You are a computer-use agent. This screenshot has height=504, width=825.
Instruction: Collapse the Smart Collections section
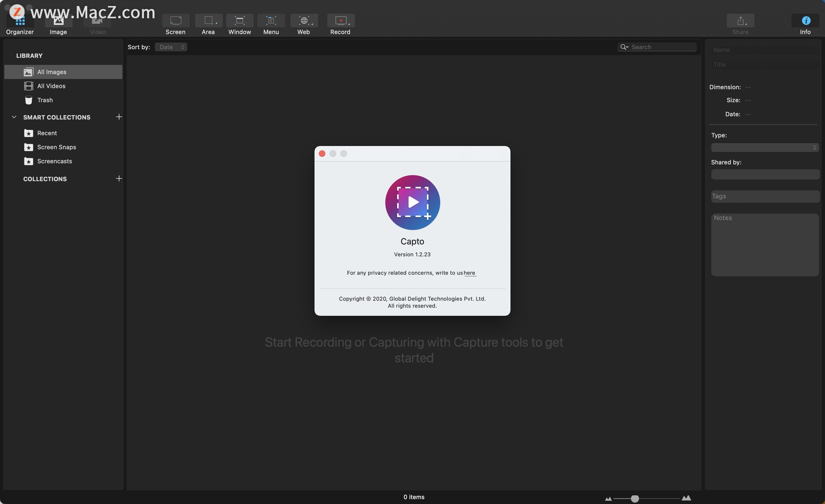[x=14, y=117]
